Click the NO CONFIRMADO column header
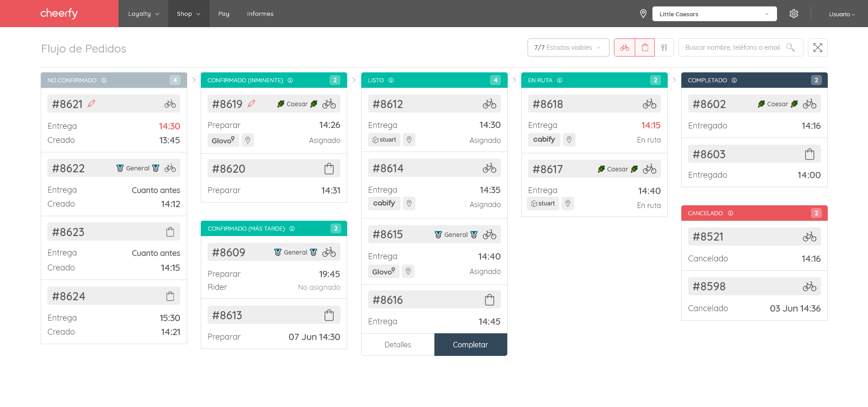 click(114, 80)
